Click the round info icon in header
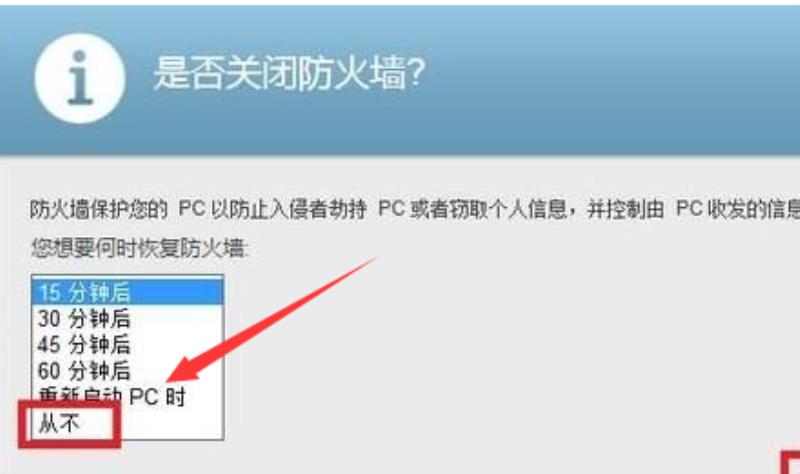Viewport: 800px width, 474px height. [80, 79]
